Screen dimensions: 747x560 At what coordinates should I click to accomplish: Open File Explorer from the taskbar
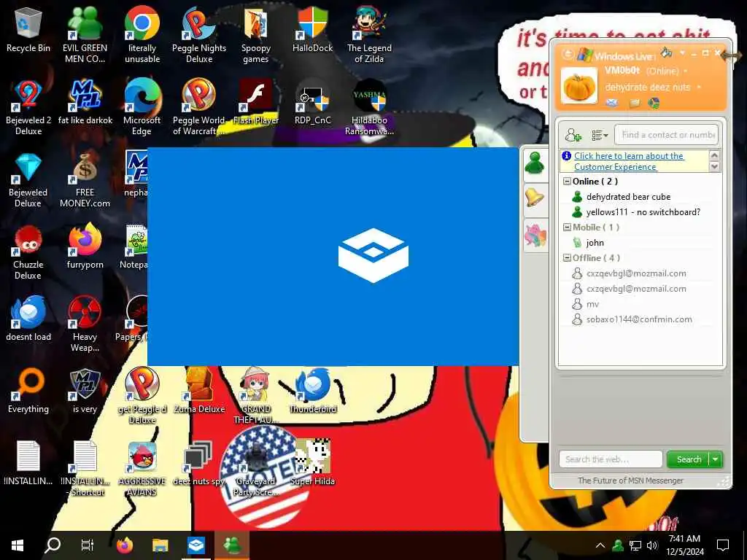pyautogui.click(x=160, y=545)
